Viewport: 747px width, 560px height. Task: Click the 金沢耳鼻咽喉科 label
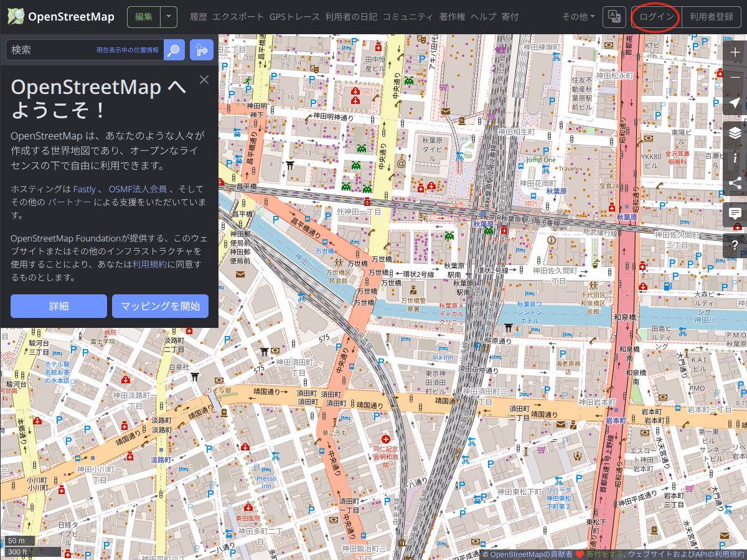click(x=678, y=157)
